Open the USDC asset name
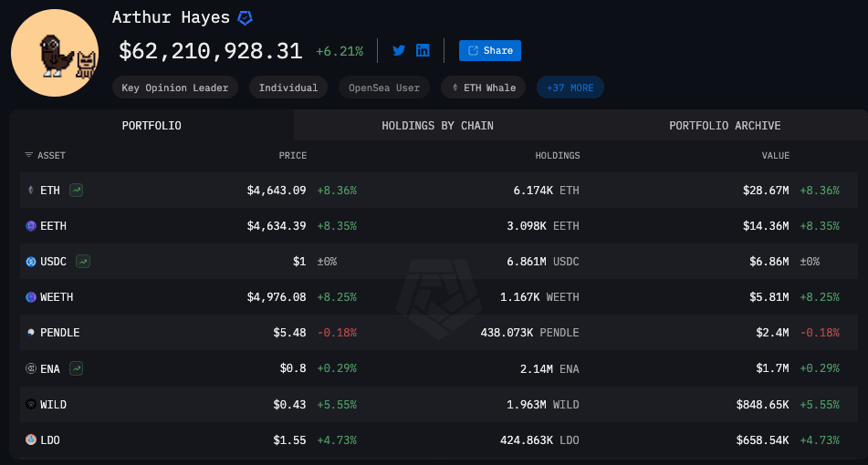The height and width of the screenshot is (465, 868). [53, 262]
